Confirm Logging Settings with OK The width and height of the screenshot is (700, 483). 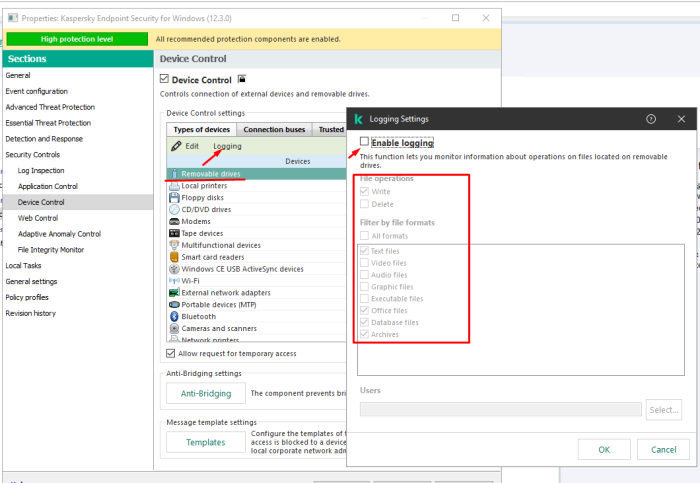[604, 450]
